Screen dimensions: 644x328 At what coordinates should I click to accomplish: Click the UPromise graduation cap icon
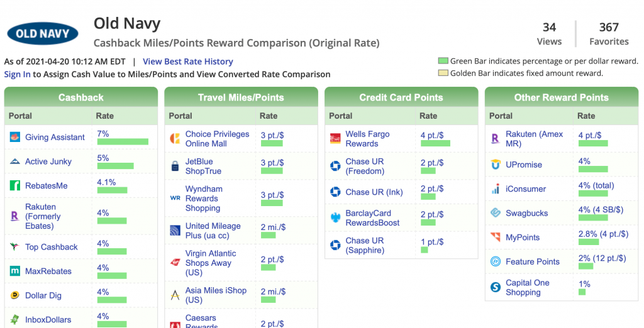pyautogui.click(x=496, y=165)
